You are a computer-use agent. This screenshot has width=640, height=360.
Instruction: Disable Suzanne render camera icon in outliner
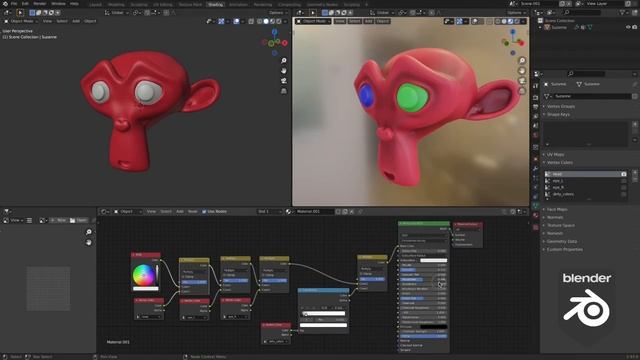tap(635, 27)
